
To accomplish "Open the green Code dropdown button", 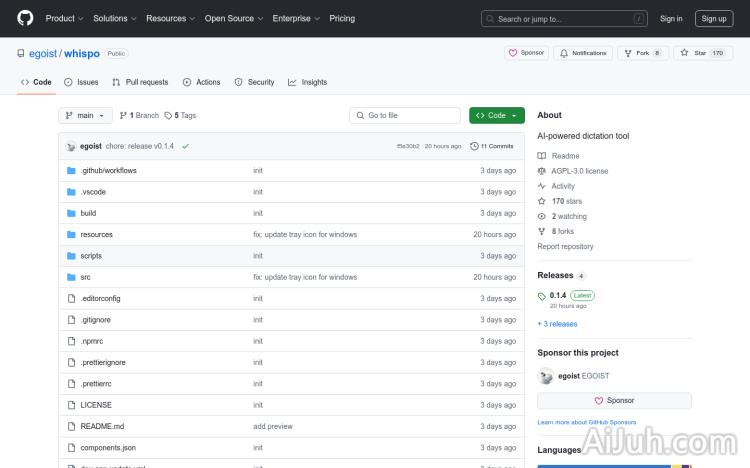I will point(496,115).
